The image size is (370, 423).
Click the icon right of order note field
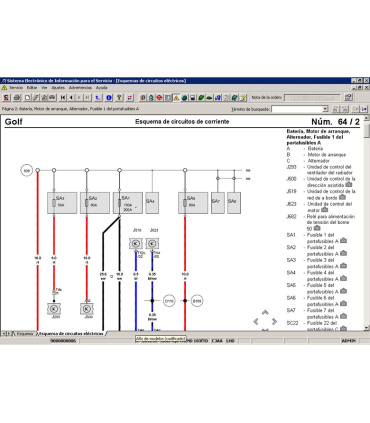tap(348, 97)
